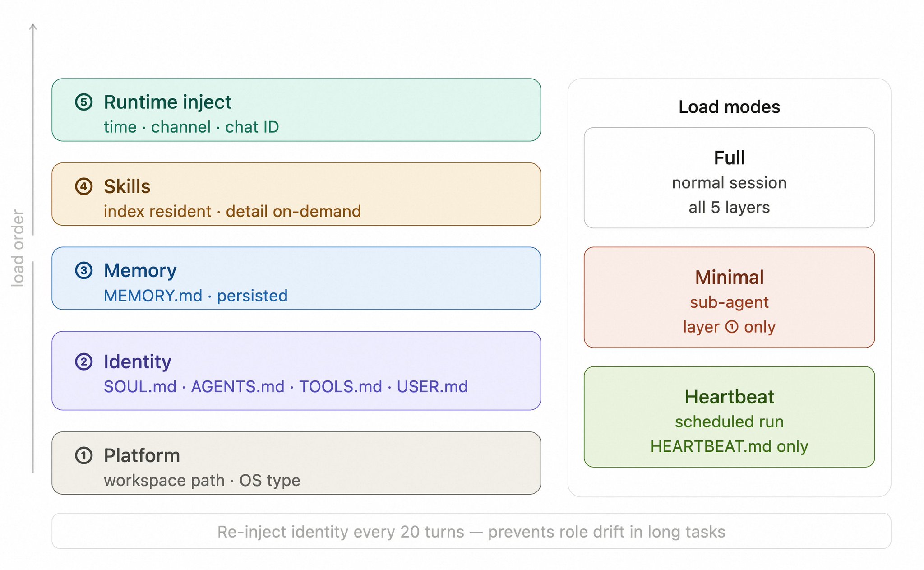Click the load order arrow tip
The height and width of the screenshot is (570, 924).
tap(33, 26)
